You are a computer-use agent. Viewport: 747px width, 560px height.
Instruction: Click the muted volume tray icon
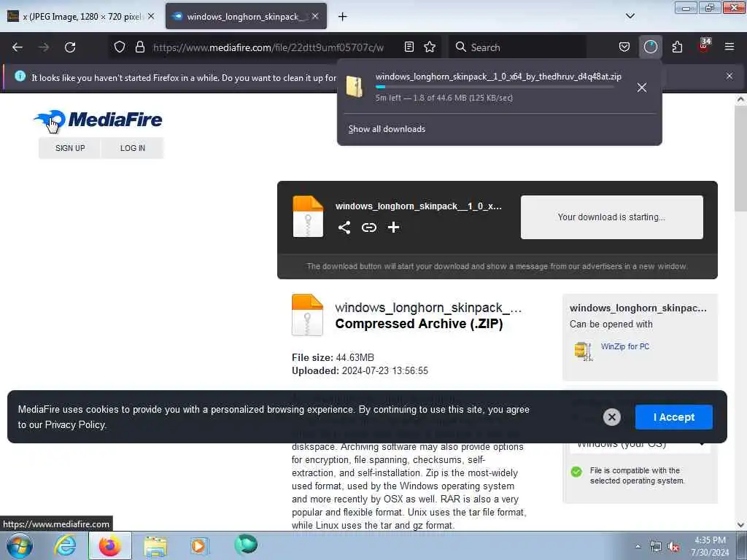click(673, 547)
